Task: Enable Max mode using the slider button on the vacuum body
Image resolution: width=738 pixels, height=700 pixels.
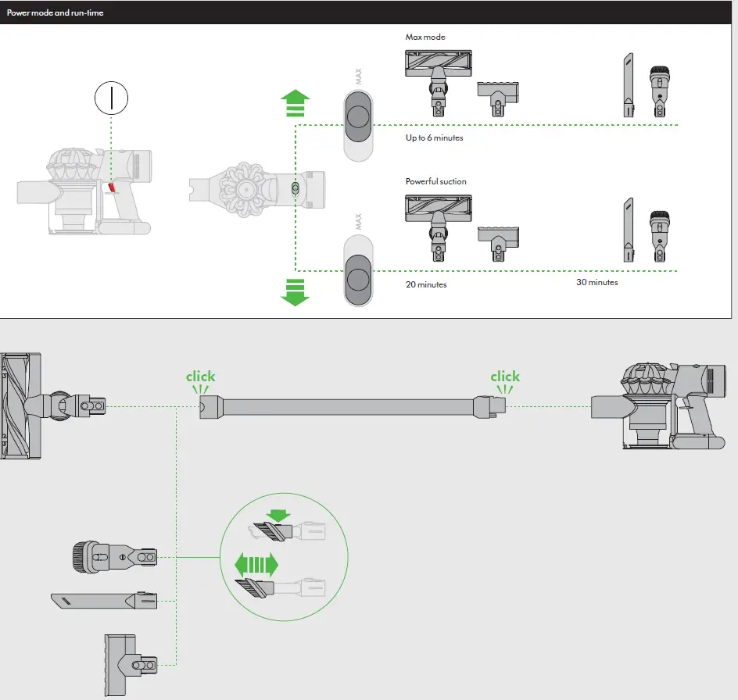Action: 296,187
